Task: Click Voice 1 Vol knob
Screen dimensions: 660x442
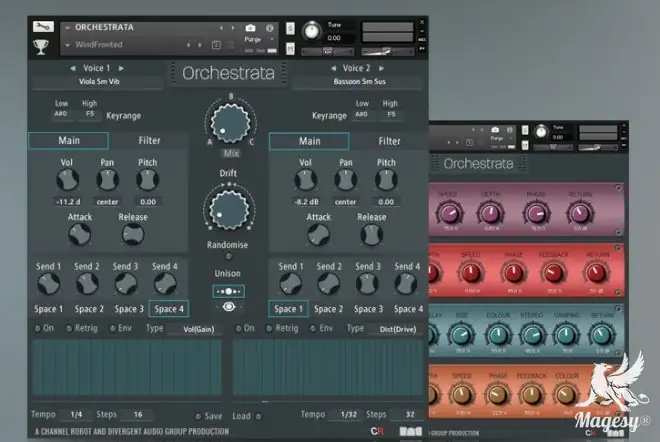Action: (x=67, y=180)
